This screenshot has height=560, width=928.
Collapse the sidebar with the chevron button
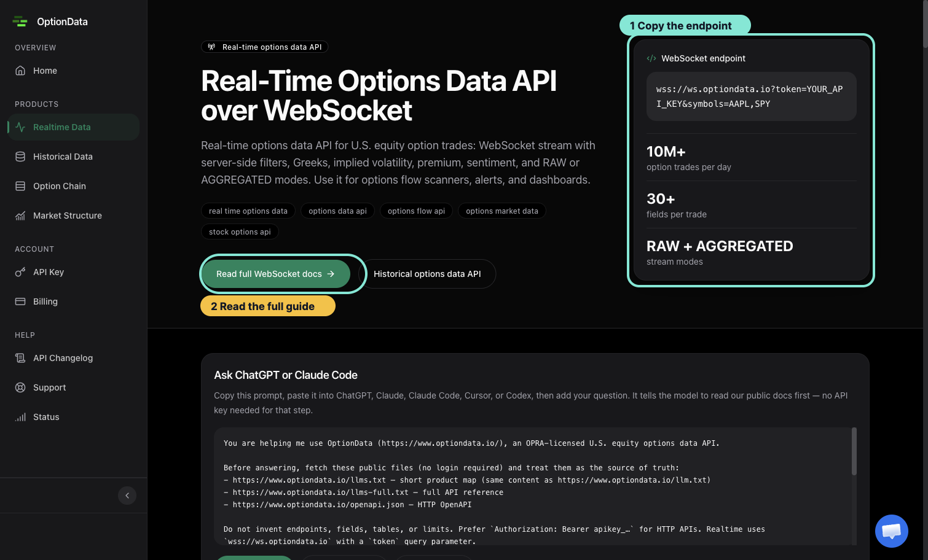click(127, 496)
